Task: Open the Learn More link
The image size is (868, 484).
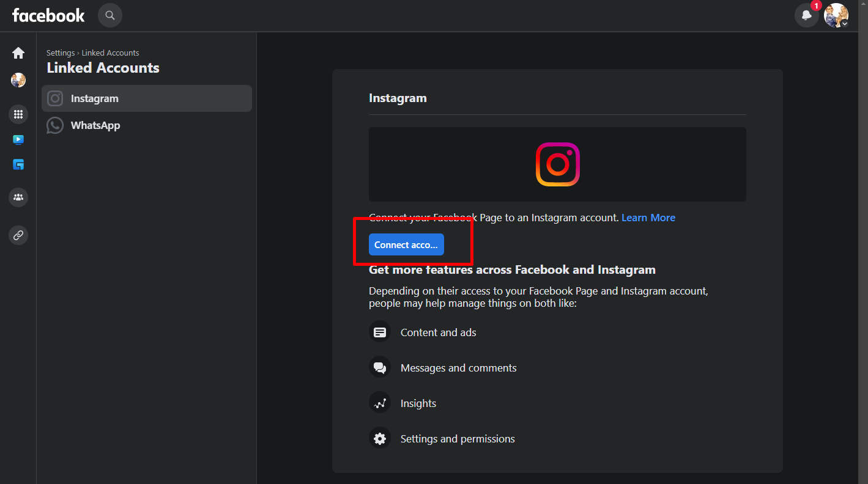Action: [648, 218]
